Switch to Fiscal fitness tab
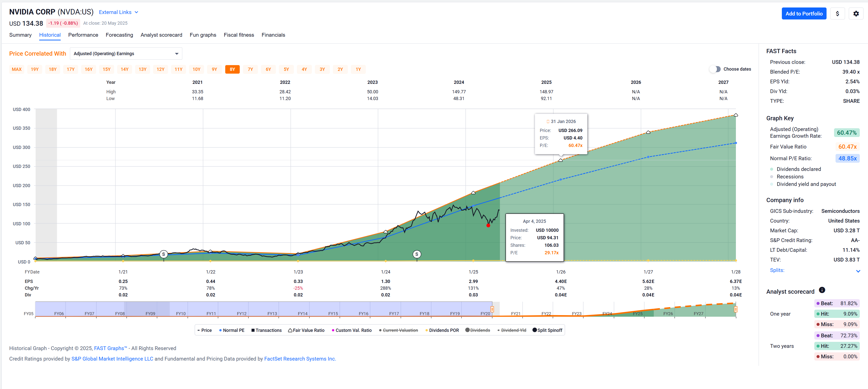 [x=239, y=35]
